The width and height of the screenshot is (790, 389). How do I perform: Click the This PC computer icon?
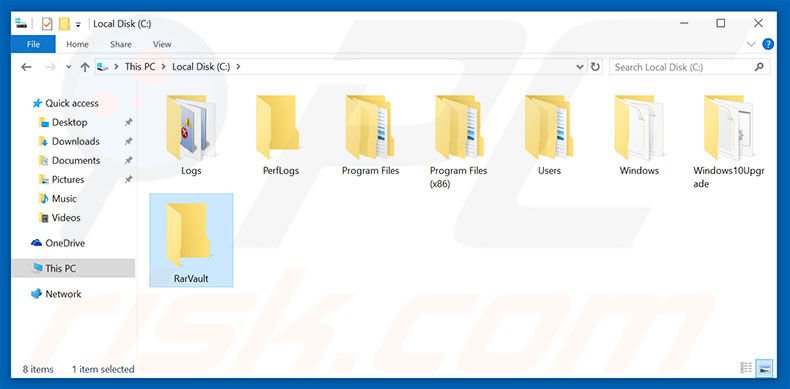coord(37,268)
